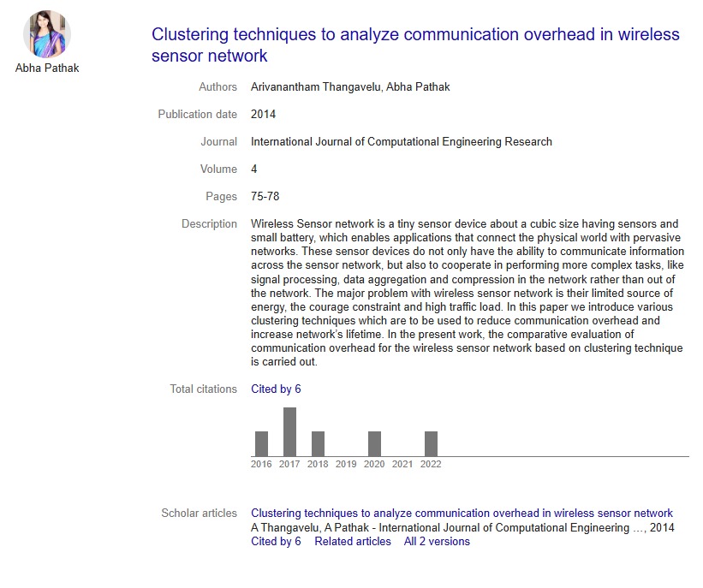Click the 2021 year label in chart
The image size is (703, 588).
click(402, 464)
